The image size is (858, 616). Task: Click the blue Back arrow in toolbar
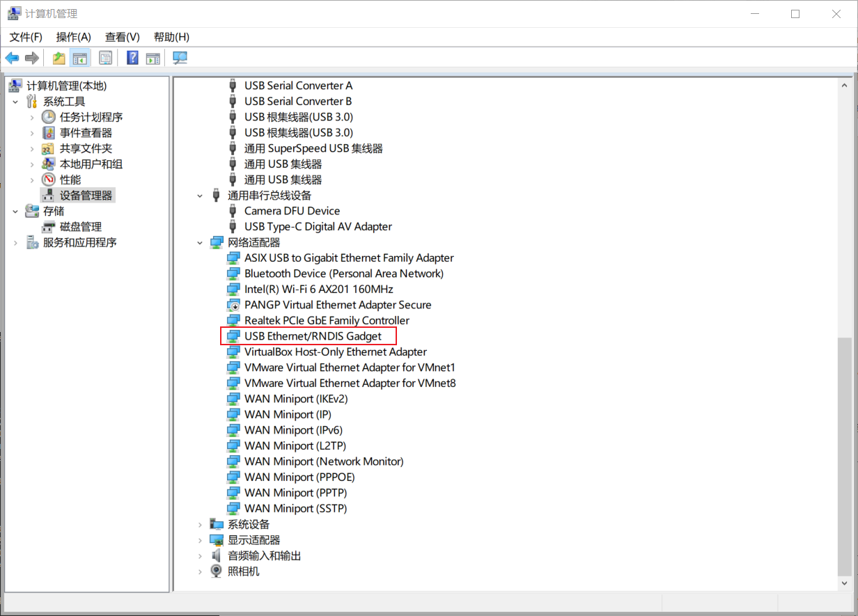pyautogui.click(x=12, y=58)
